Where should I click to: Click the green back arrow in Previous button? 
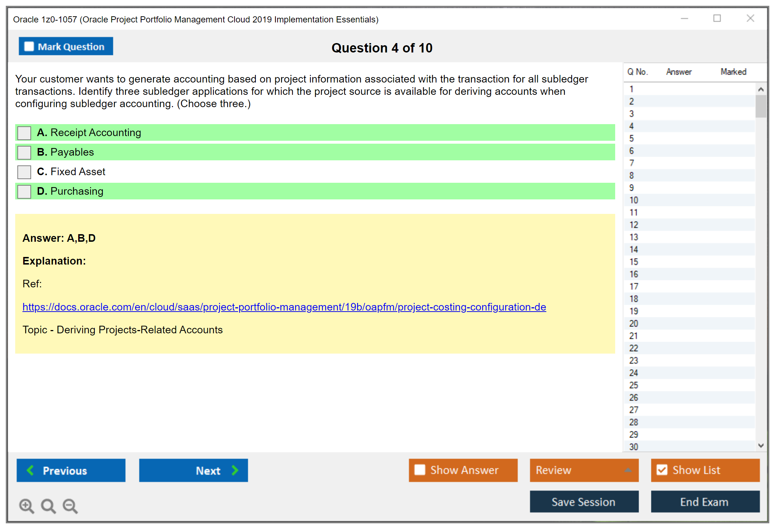31,470
